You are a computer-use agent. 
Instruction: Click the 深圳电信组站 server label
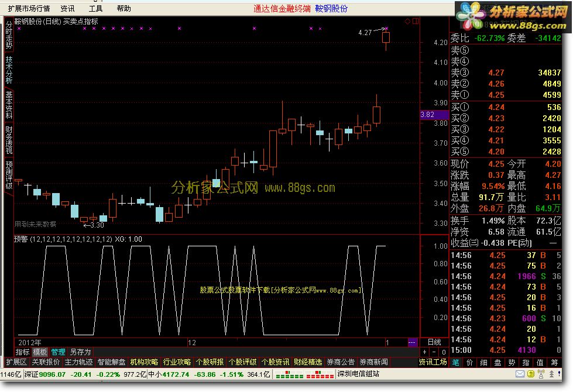358,374
